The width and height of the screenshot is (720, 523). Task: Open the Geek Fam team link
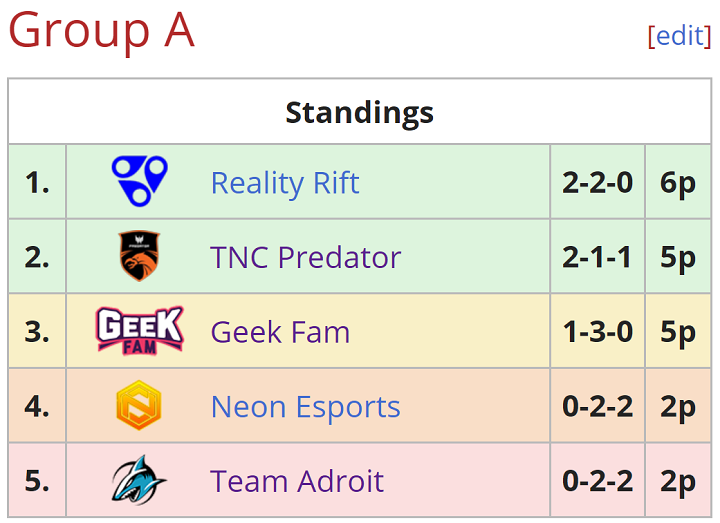pyautogui.click(x=280, y=332)
